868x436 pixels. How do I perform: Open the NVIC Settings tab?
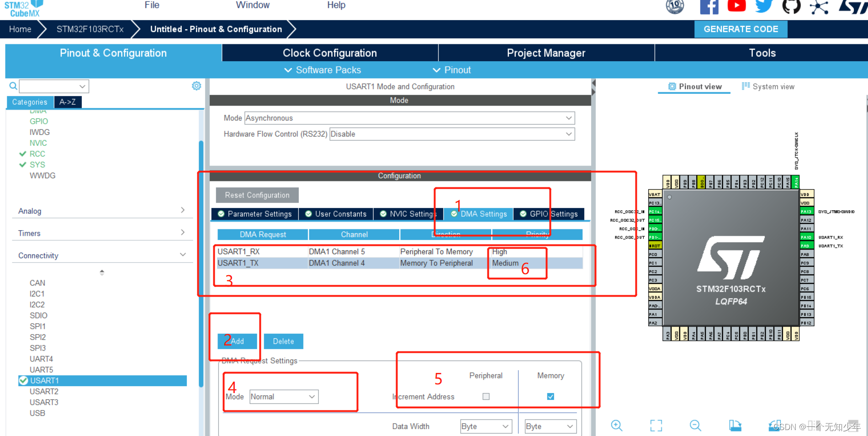point(408,214)
